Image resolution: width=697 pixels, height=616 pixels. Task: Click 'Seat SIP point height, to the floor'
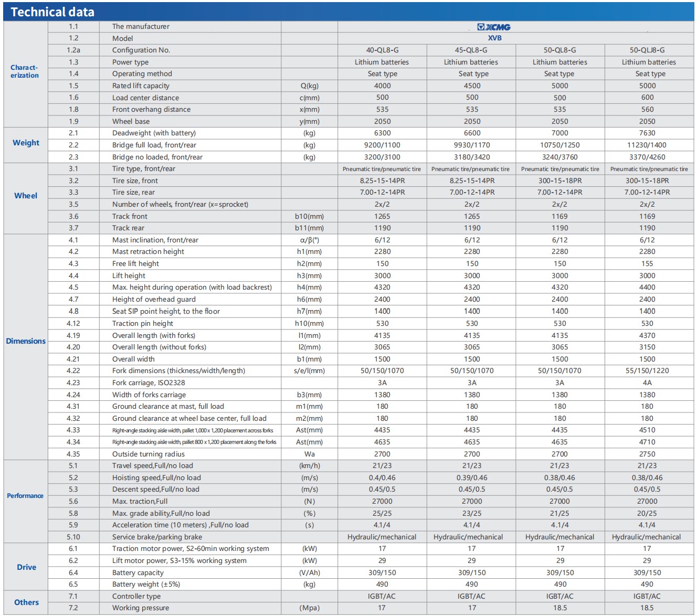pos(166,312)
